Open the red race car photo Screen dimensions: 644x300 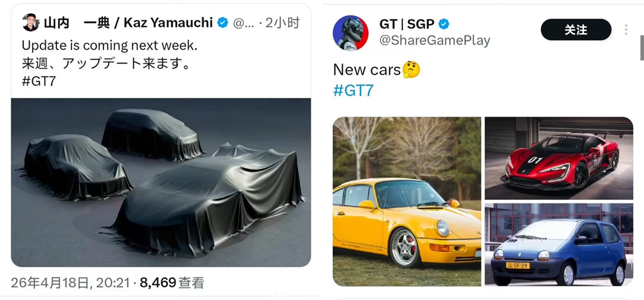(x=559, y=158)
